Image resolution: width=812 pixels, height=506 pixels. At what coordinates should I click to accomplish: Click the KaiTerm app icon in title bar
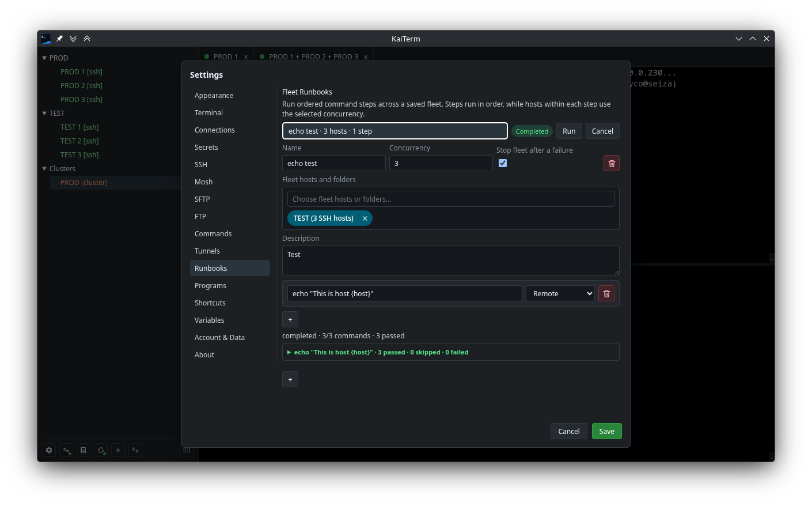coord(45,39)
